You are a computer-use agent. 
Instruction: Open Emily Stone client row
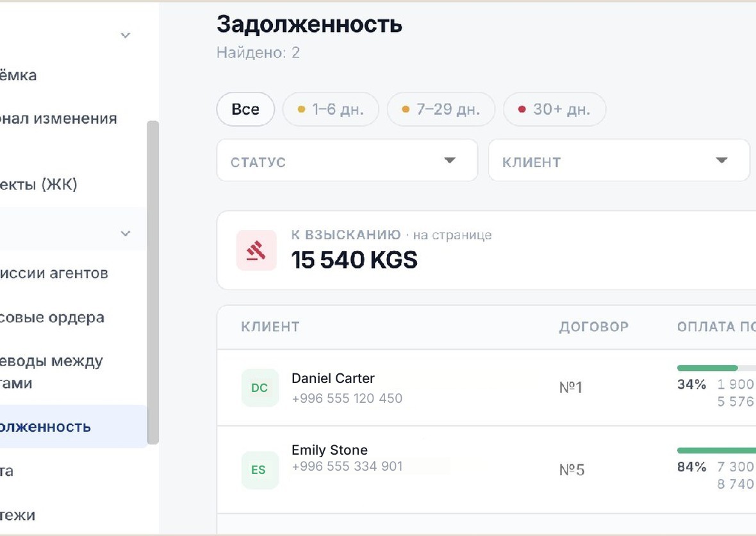pos(486,470)
